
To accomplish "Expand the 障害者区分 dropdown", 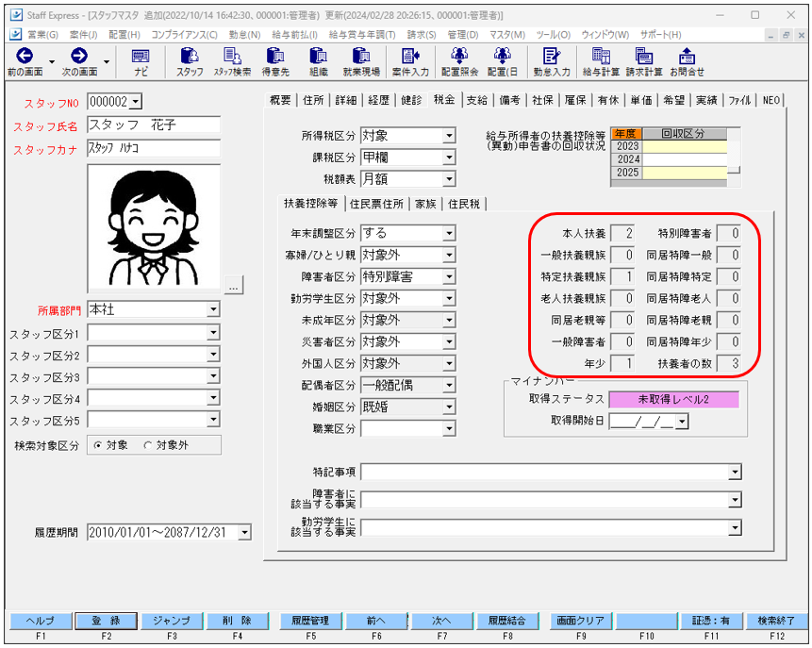I will pyautogui.click(x=449, y=277).
